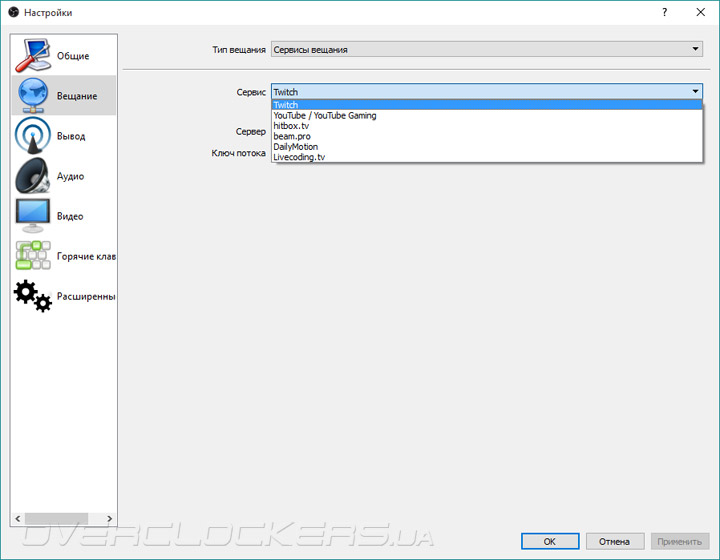Close the Настройки window

point(701,12)
